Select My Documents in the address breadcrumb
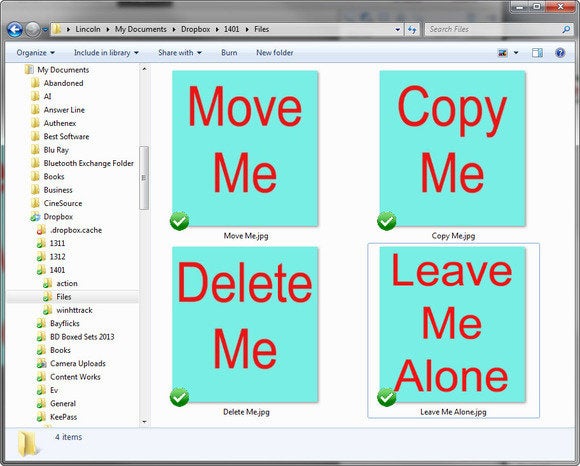Screen dimensions: 580x466 point(141,29)
